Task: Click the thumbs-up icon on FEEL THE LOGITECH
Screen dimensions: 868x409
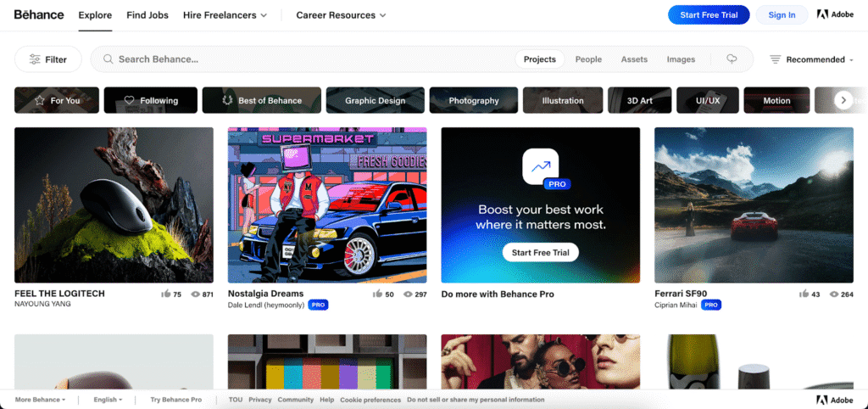Action: pyautogui.click(x=164, y=294)
